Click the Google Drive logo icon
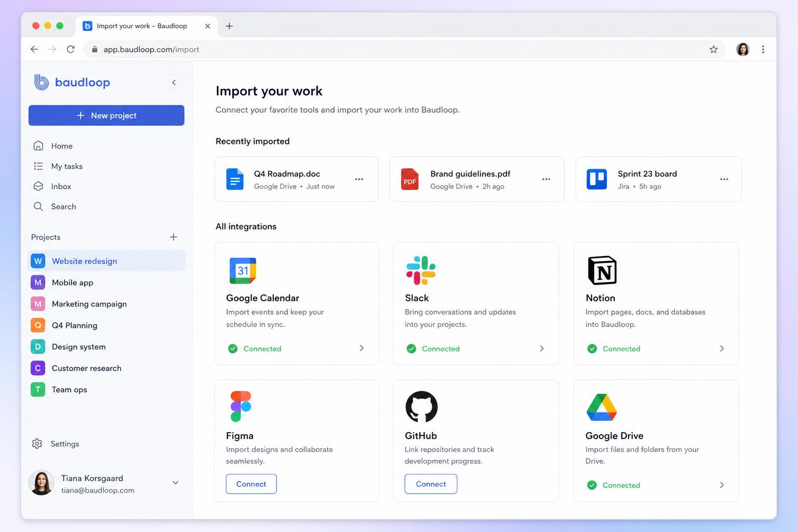 [x=602, y=407]
